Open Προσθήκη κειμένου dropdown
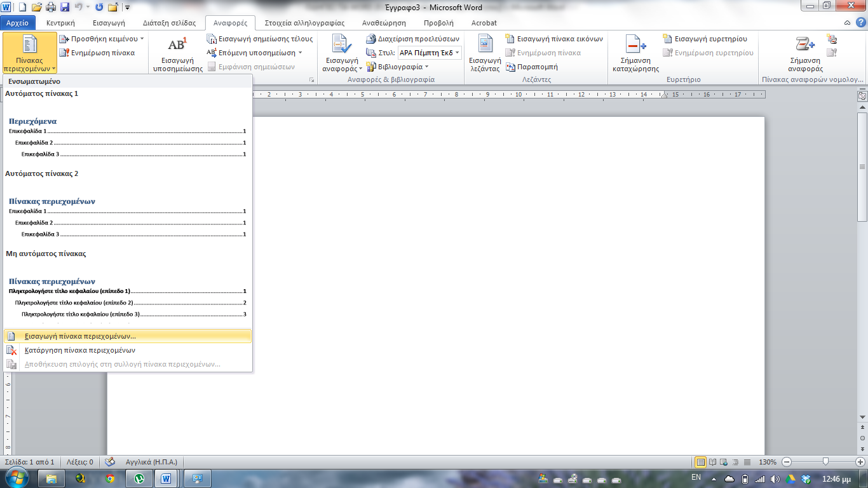The width and height of the screenshot is (868, 488). pos(102,39)
